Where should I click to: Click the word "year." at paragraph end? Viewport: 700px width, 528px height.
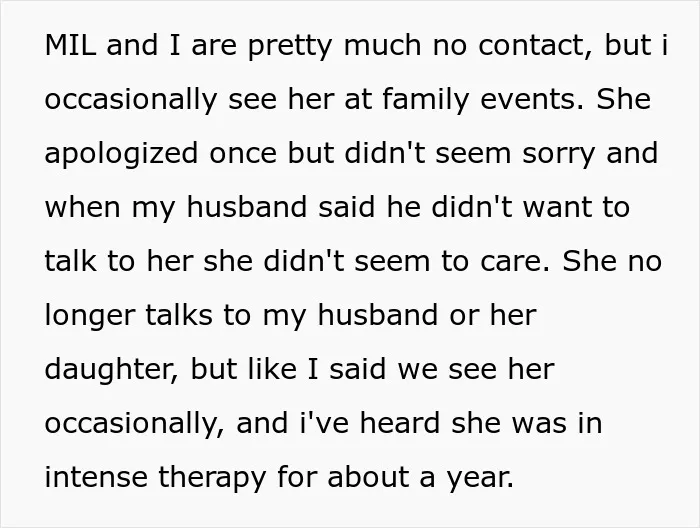pos(481,479)
